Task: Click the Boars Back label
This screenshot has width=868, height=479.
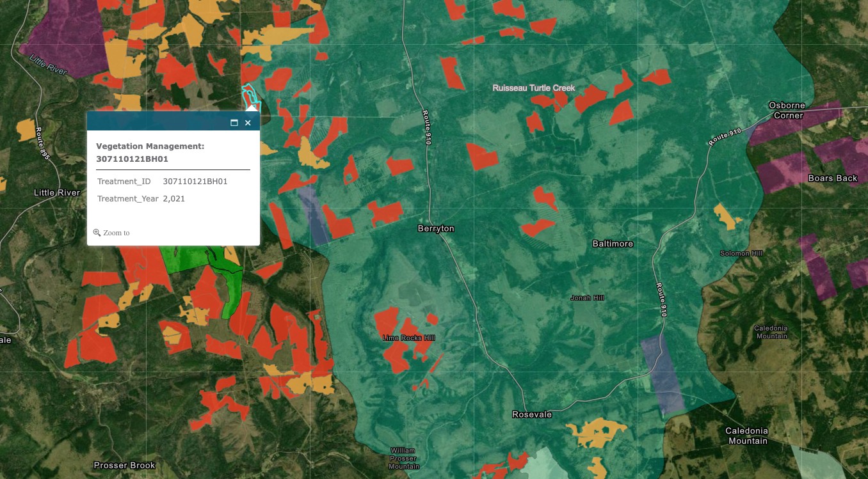Action: tap(833, 178)
